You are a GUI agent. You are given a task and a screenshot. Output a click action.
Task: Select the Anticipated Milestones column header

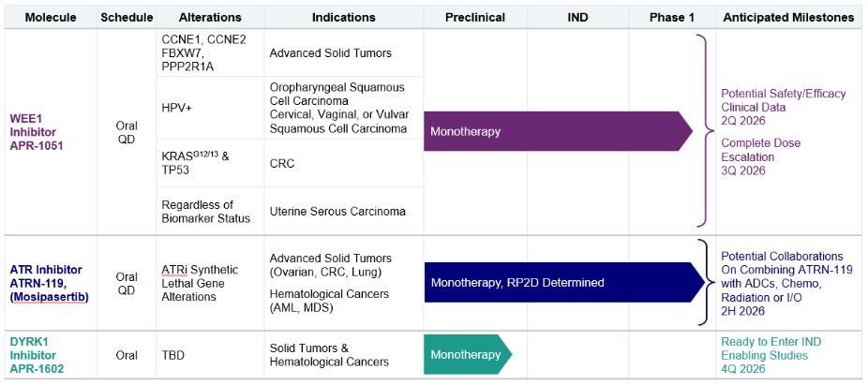click(x=788, y=17)
